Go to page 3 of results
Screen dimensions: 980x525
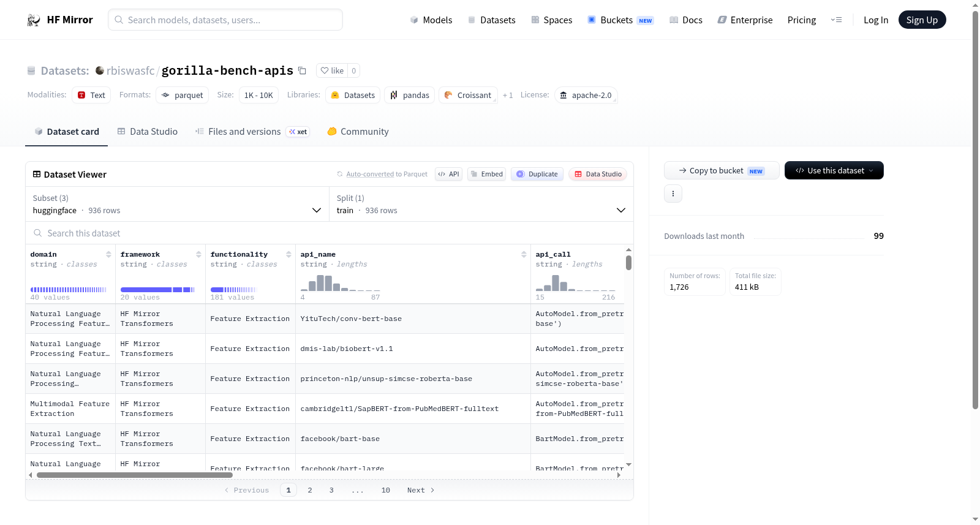[x=331, y=490]
